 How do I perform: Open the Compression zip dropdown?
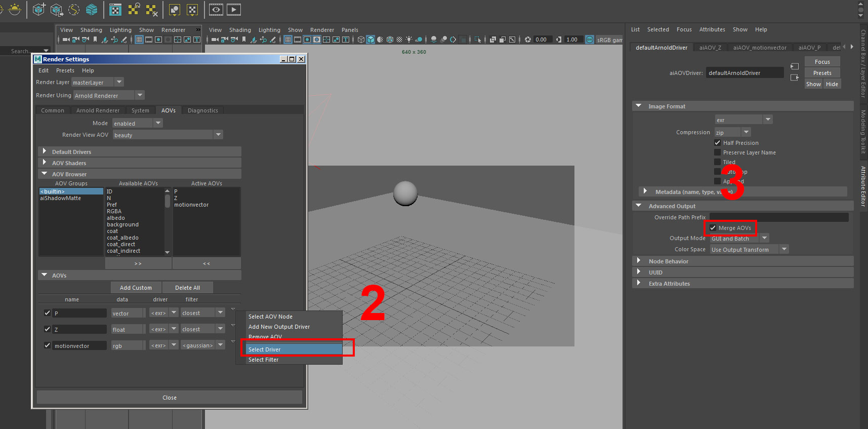(746, 132)
